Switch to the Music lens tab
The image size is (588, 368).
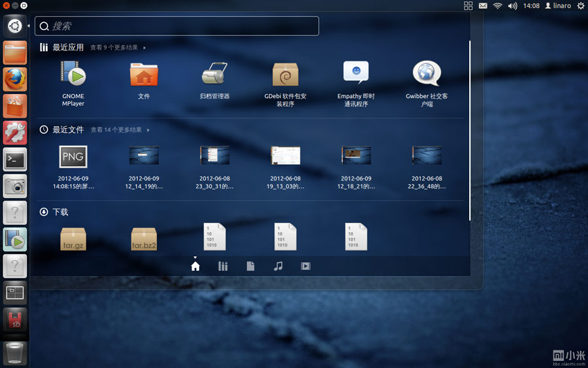(x=278, y=266)
